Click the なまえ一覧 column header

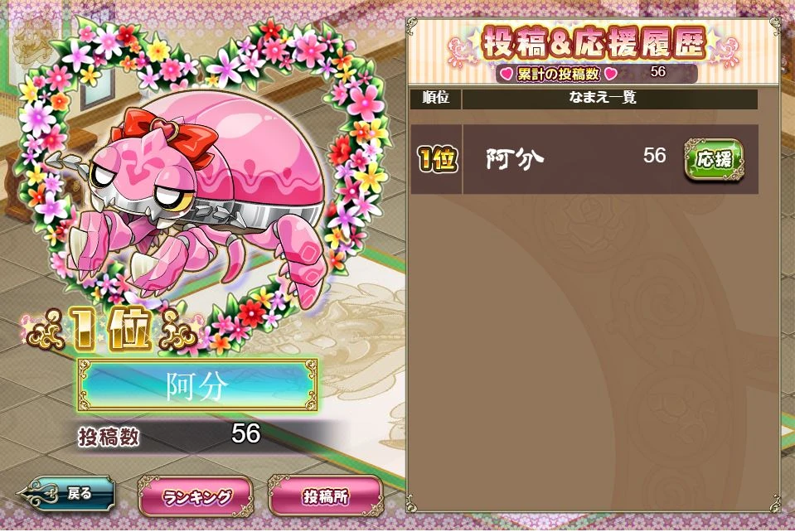(610, 99)
